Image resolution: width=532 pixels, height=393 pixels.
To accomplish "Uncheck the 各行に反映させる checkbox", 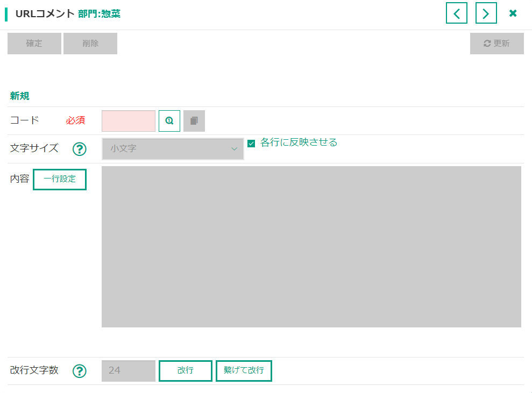I will tap(251, 144).
